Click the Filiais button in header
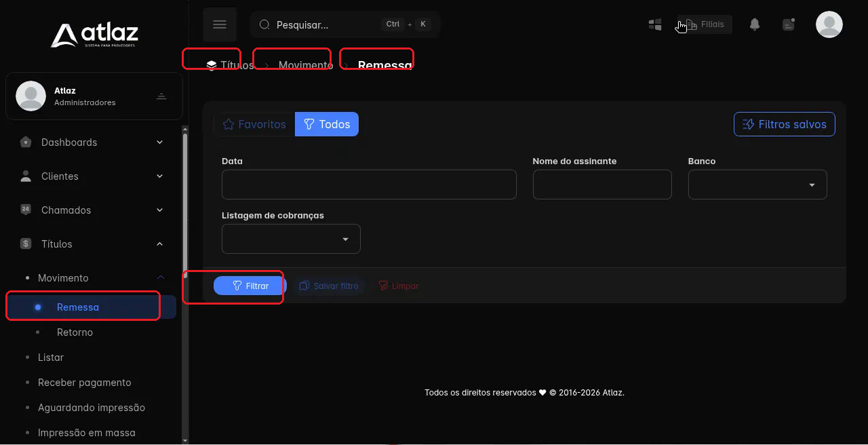The height and width of the screenshot is (445, 868). click(705, 24)
